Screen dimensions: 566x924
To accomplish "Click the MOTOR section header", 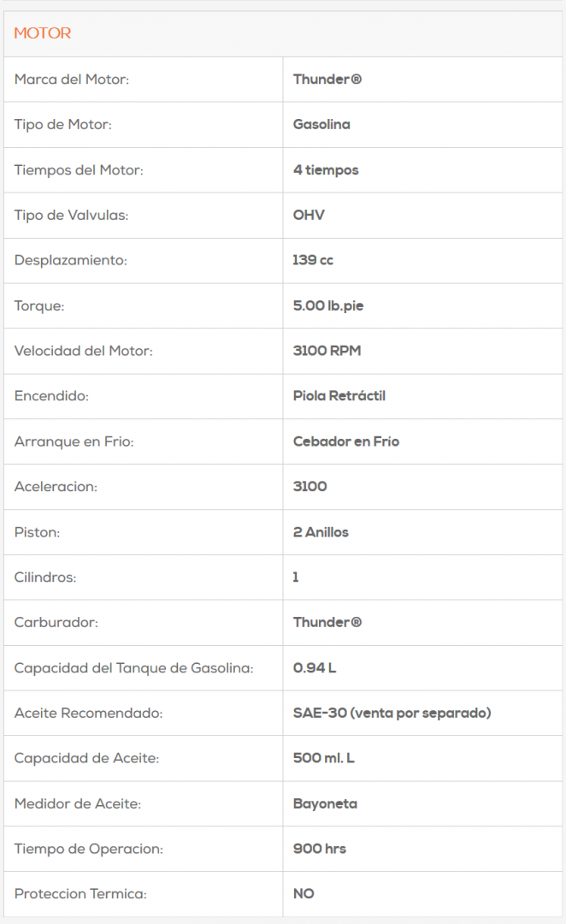I will point(43,33).
